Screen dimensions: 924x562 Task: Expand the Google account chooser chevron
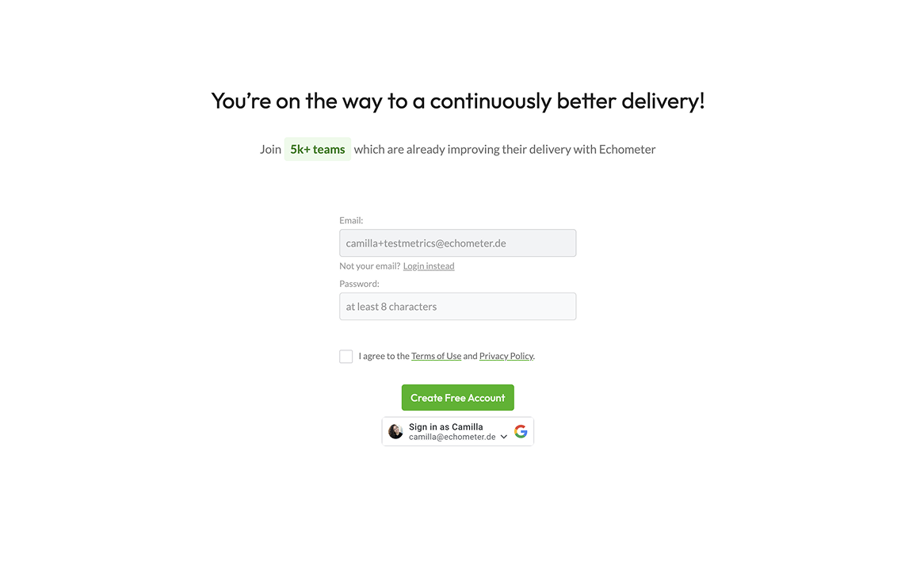click(x=504, y=437)
